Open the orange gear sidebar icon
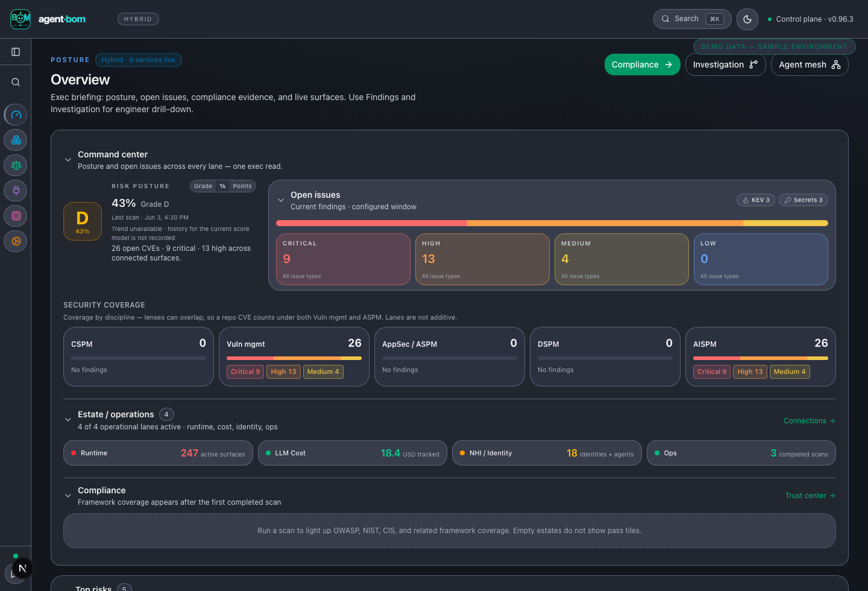Viewport: 868px width, 591px height. click(x=16, y=241)
